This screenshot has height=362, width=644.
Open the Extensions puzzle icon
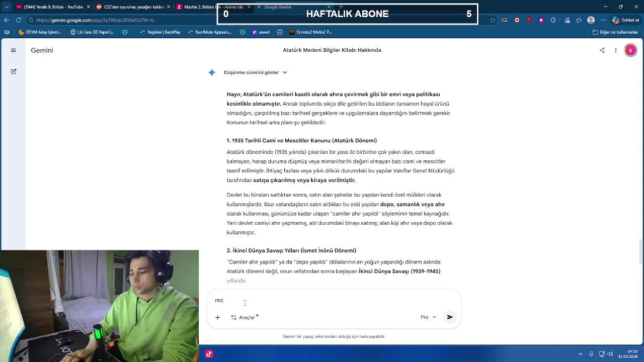click(x=553, y=20)
